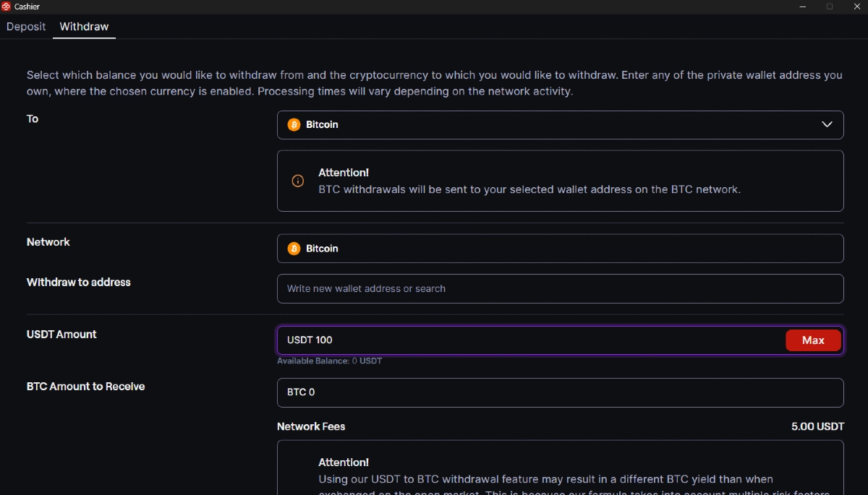Maximize the Cashier window
868x495 pixels.
[830, 7]
